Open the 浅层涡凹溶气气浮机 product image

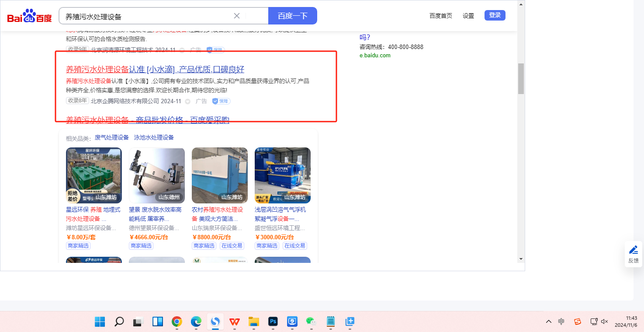[283, 175]
